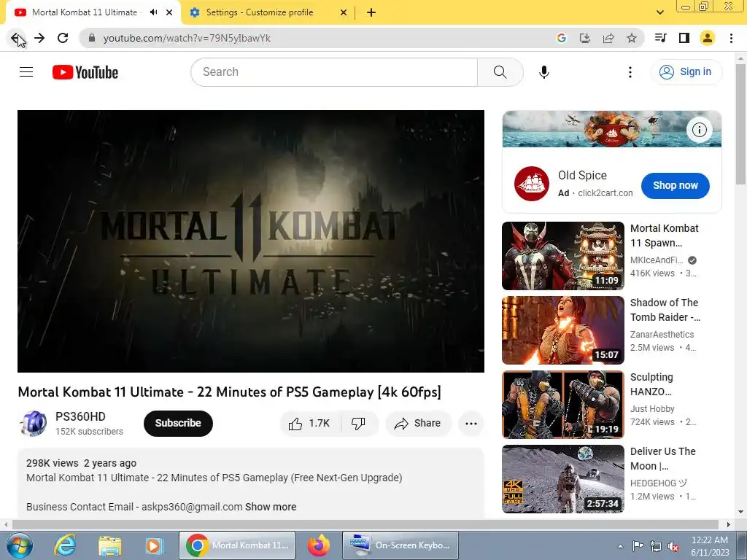
Task: Like the video with thumbs up 1.7K
Action: [x=310, y=424]
